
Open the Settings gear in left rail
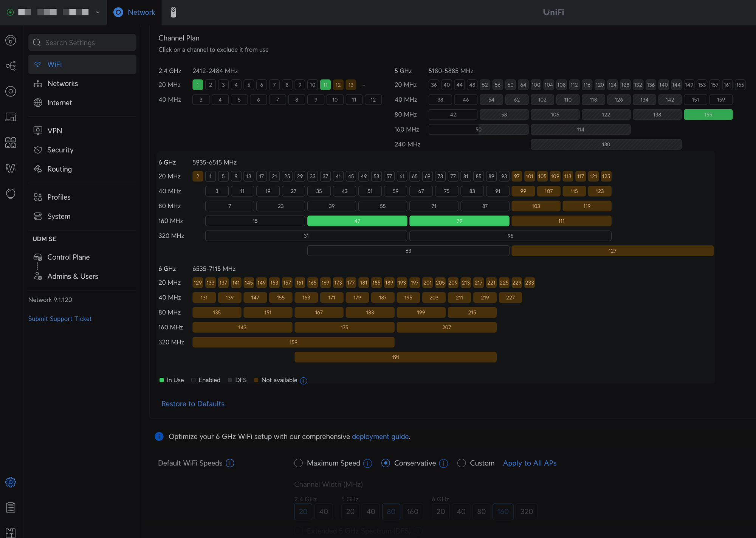point(11,482)
